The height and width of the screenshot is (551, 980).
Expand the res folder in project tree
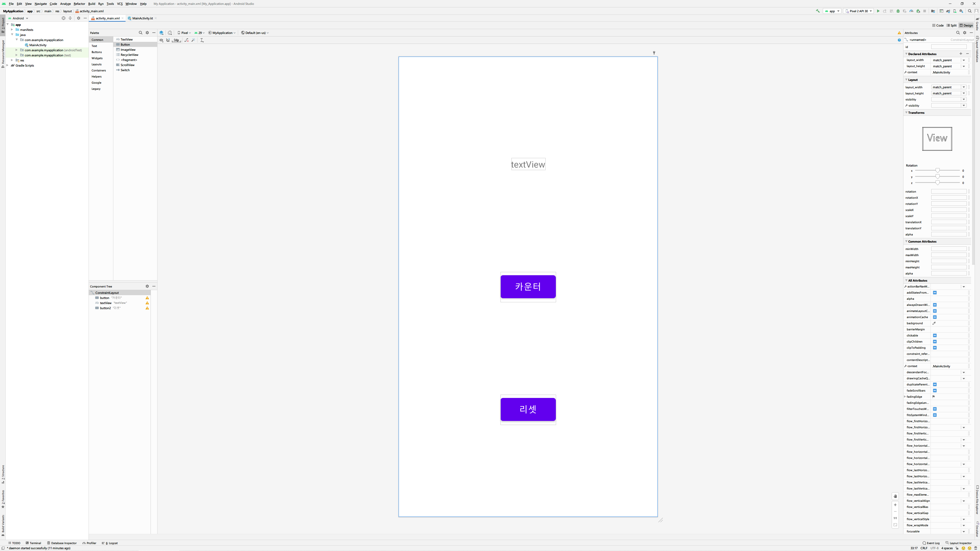click(12, 60)
